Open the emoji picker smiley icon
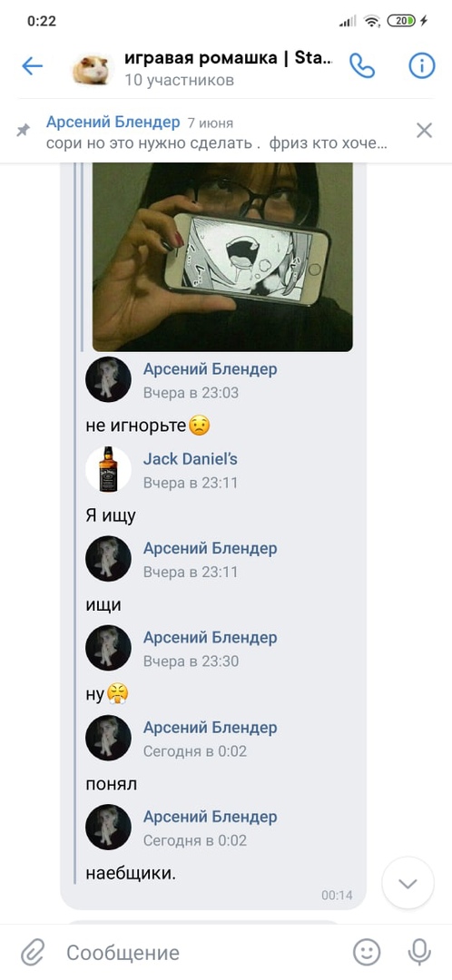This screenshot has width=452, height=980. pos(367,953)
